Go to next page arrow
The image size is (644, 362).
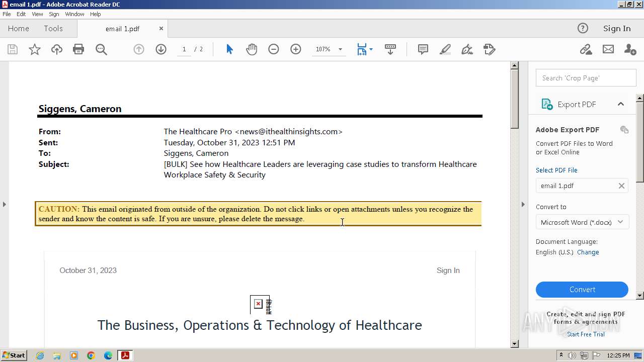pos(161,49)
